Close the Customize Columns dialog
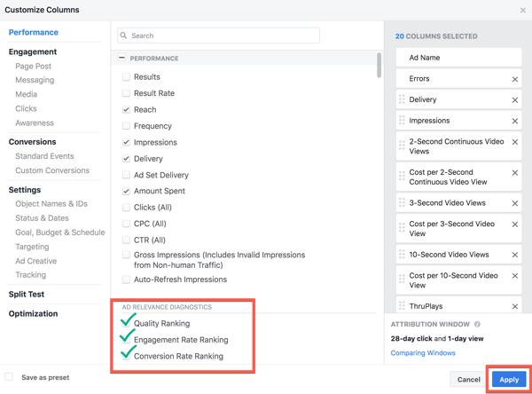Screen dimensions: 532x394 coord(523,10)
